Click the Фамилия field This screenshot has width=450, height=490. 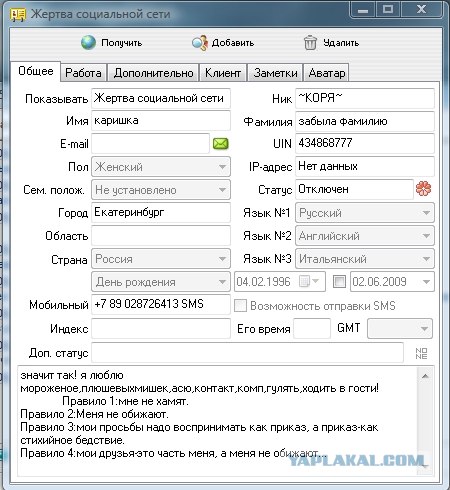tap(365, 121)
